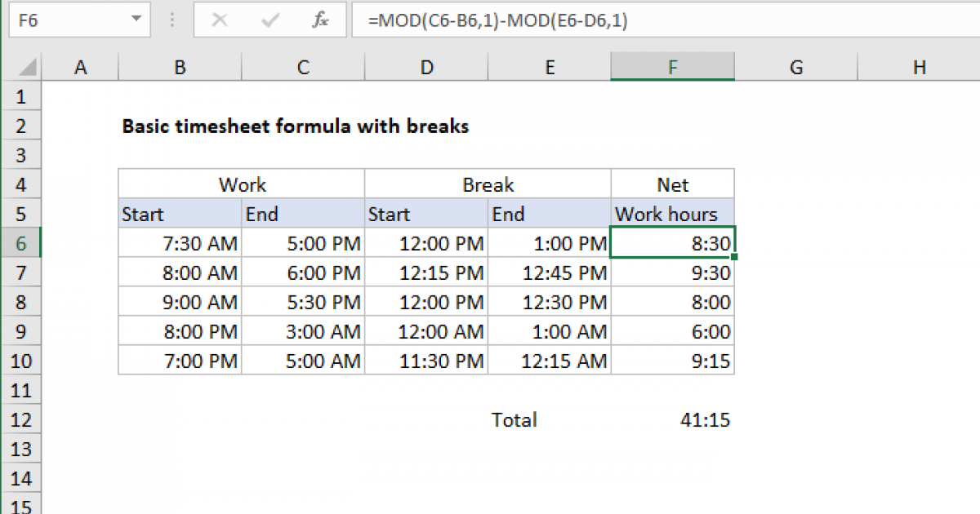Click the ellipsis beside the Name Box
980x514 pixels.
[171, 20]
